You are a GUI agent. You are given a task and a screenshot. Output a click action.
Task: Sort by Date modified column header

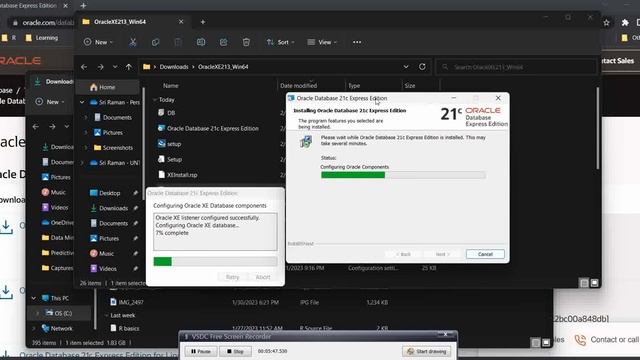298,86
